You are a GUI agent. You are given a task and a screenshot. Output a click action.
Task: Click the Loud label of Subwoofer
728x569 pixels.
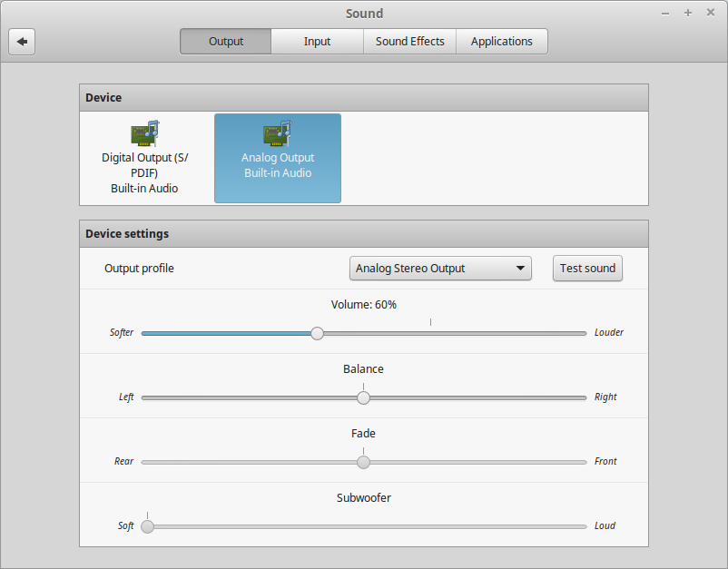pos(605,525)
